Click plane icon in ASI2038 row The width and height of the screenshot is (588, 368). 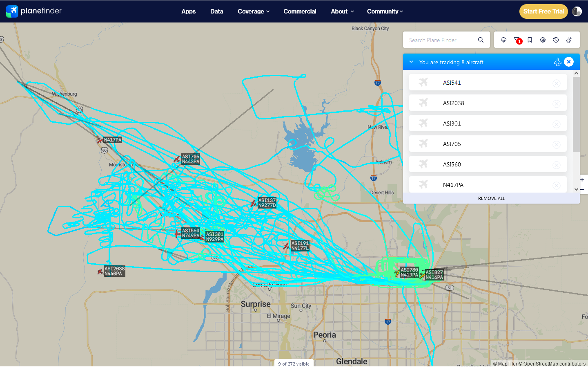[423, 103]
